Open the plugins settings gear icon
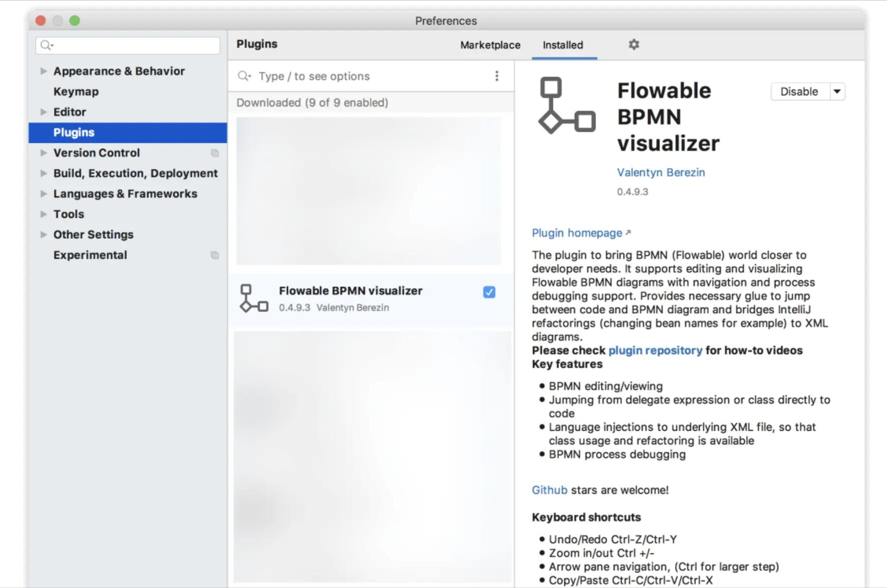 (x=633, y=45)
